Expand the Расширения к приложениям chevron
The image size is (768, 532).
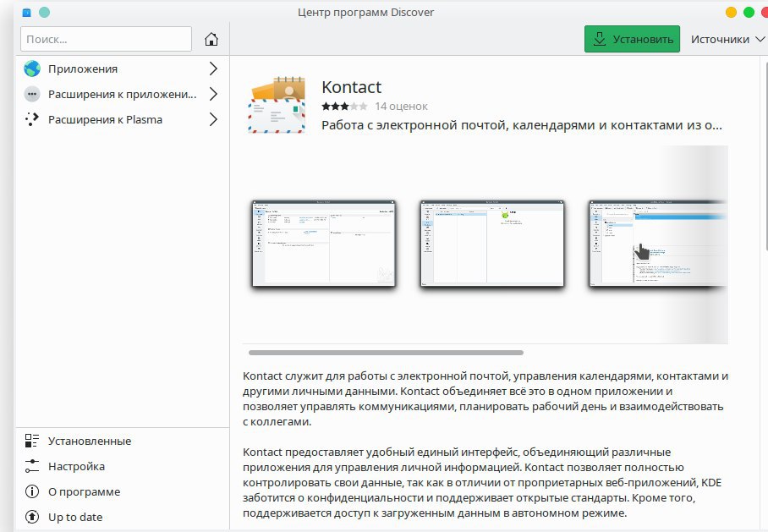(x=213, y=94)
